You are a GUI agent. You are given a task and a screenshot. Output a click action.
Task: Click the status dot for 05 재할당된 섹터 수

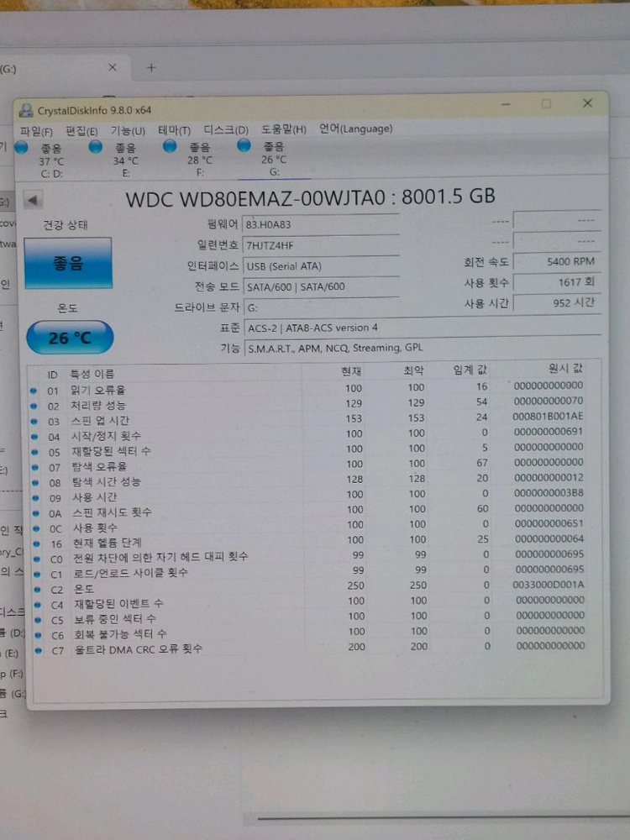[x=34, y=452]
